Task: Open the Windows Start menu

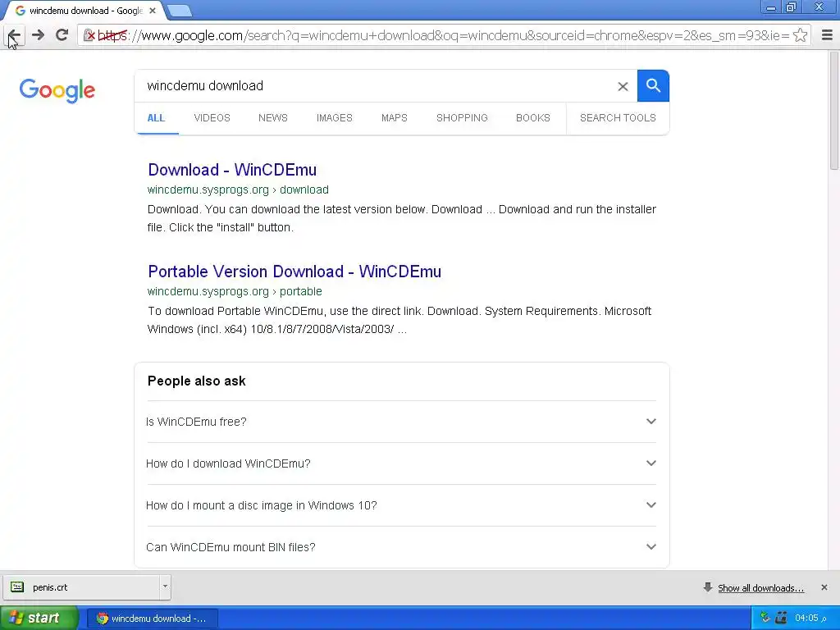Action: click(39, 619)
